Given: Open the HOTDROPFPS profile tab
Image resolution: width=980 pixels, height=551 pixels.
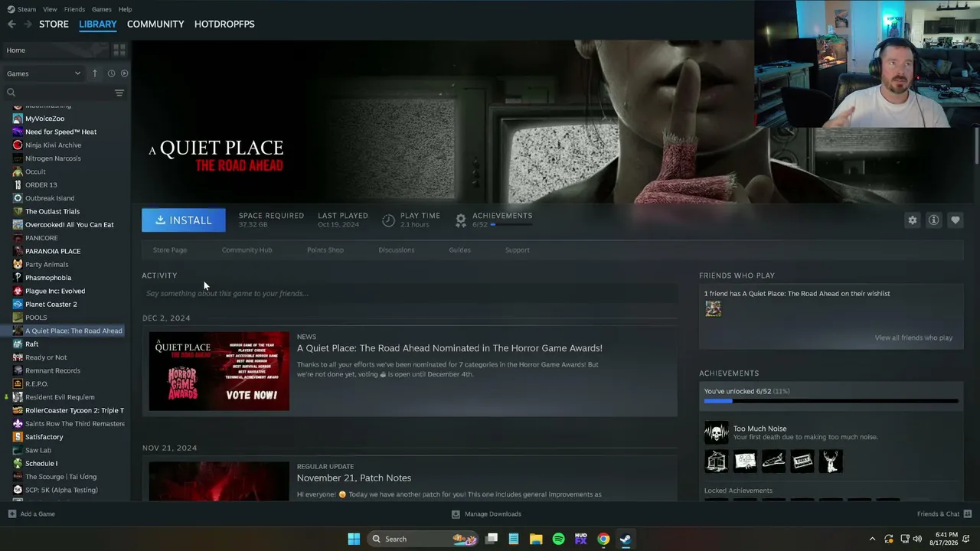Looking at the screenshot, I should click(224, 24).
